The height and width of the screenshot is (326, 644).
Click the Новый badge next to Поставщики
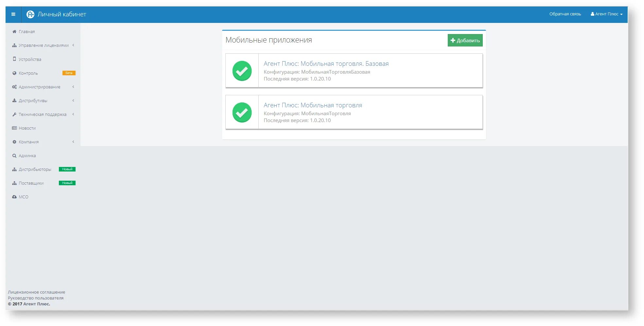pyautogui.click(x=67, y=183)
